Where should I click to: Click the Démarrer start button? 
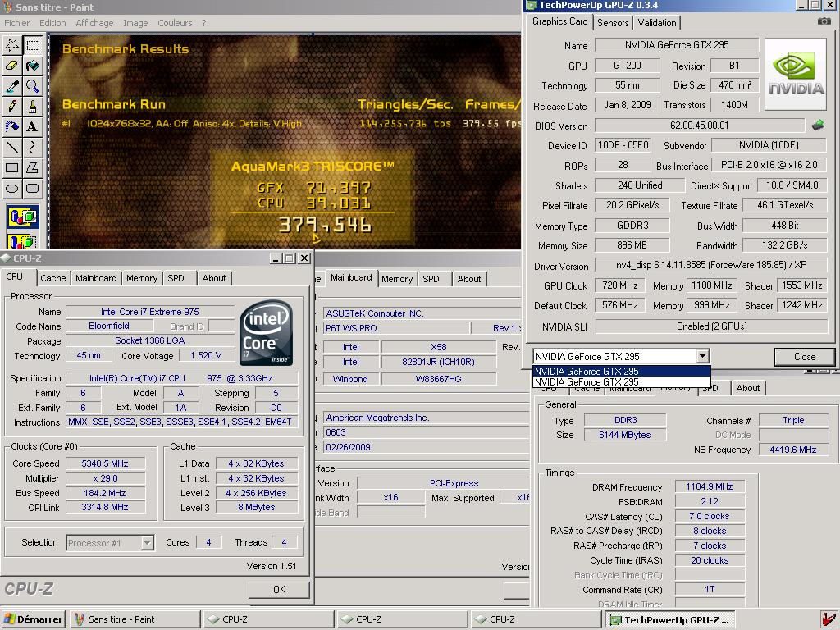tap(33, 619)
